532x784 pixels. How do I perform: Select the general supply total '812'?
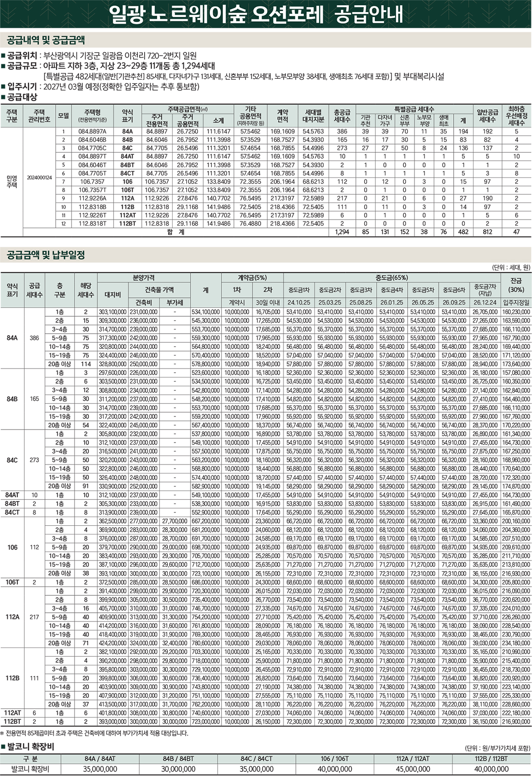coord(488,232)
